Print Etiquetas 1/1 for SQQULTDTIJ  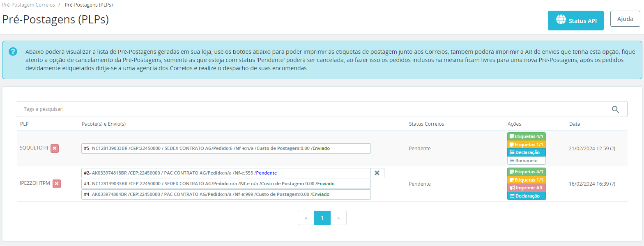tap(526, 145)
